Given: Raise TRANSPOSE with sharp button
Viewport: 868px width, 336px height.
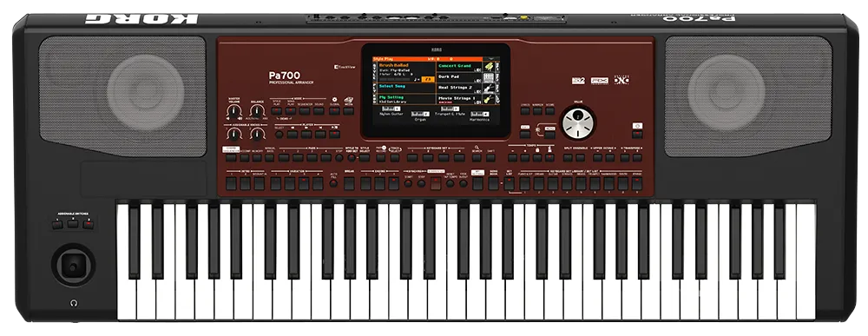Looking at the screenshot, I should point(637,158).
